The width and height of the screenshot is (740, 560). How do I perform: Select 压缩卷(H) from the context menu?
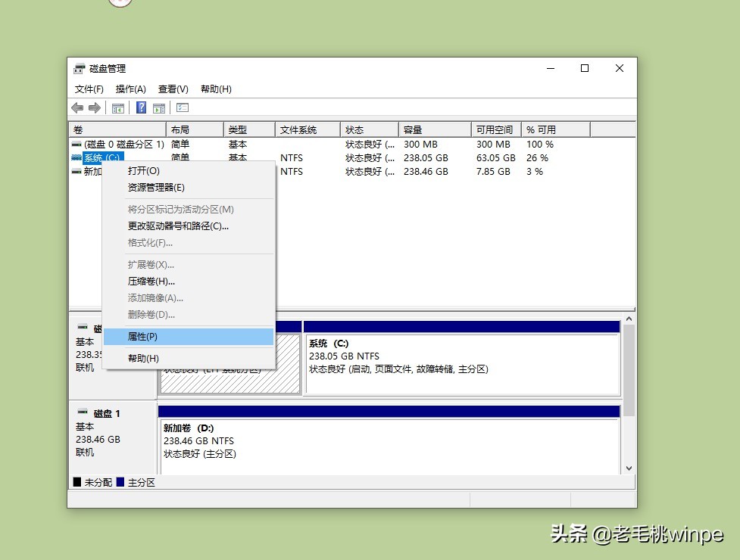tap(151, 281)
